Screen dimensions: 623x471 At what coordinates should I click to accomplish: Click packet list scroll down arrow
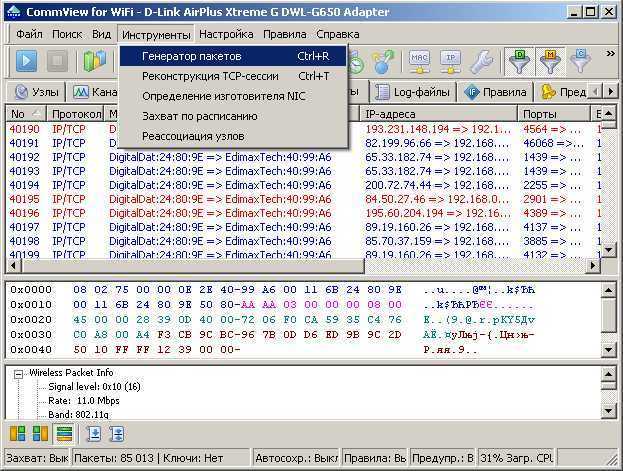(x=609, y=250)
